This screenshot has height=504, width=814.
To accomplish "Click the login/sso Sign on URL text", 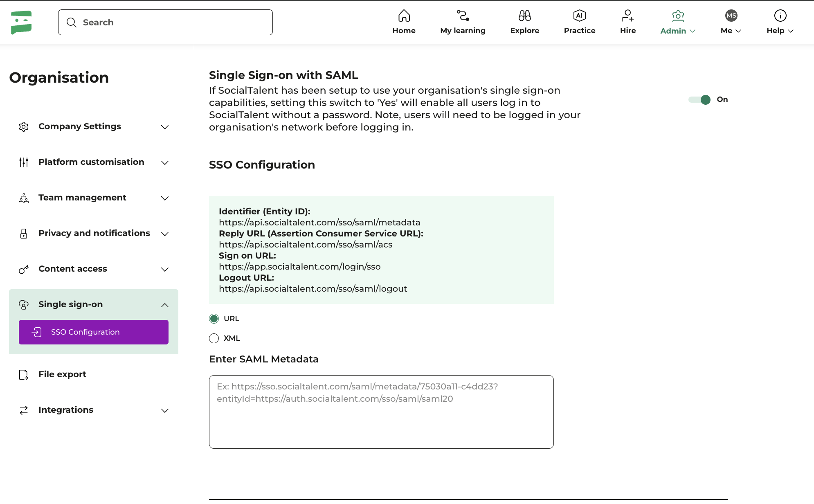I will [300, 267].
